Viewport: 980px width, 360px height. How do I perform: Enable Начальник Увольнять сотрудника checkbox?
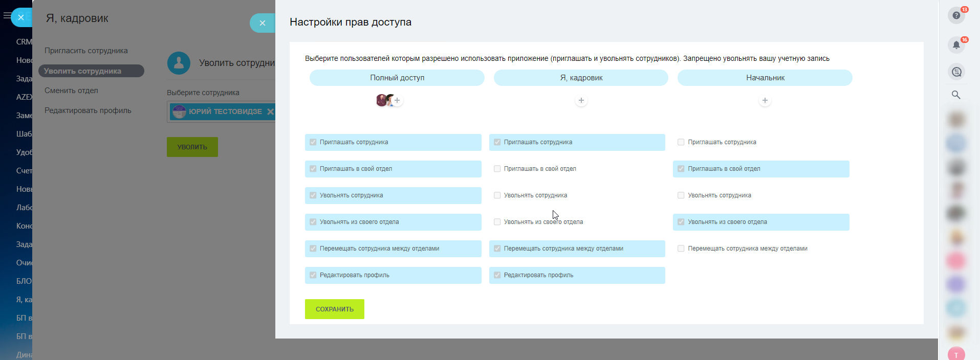[x=681, y=195]
